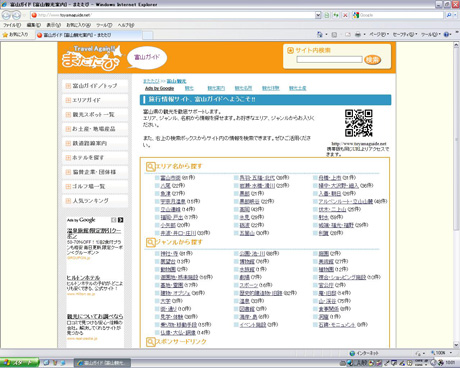Screen dimensions: 460x368
Task: Click the Windows Start button
Action: [x=19, y=362]
